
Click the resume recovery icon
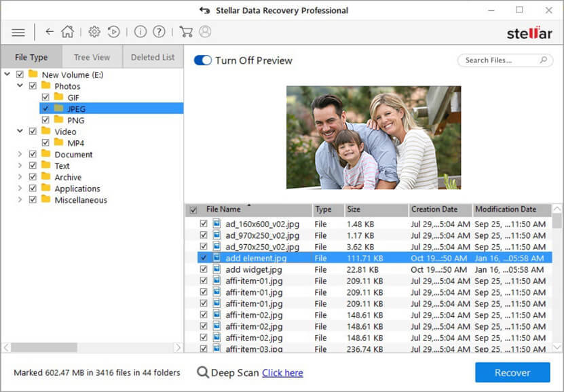click(x=114, y=32)
